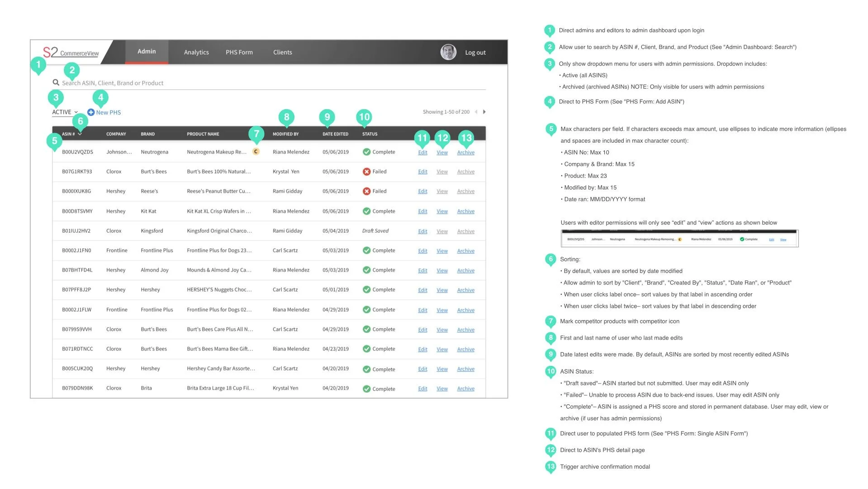Click Complete status icon for B079DDN98K
The height and width of the screenshot is (489, 868).
(366, 389)
